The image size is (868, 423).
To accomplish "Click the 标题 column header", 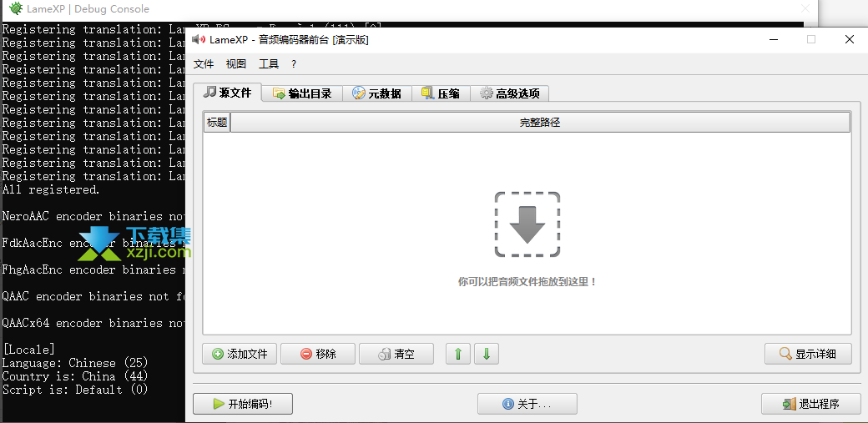I will pyautogui.click(x=216, y=123).
